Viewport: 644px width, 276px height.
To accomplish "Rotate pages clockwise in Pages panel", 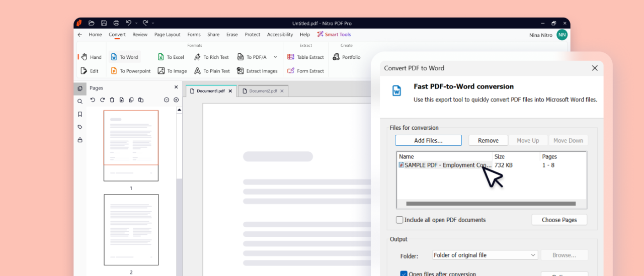I will (x=102, y=100).
